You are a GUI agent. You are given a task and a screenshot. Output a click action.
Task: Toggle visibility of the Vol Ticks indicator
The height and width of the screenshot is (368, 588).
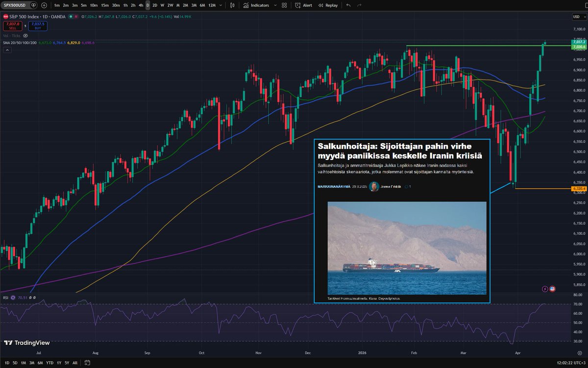[x=25, y=36]
